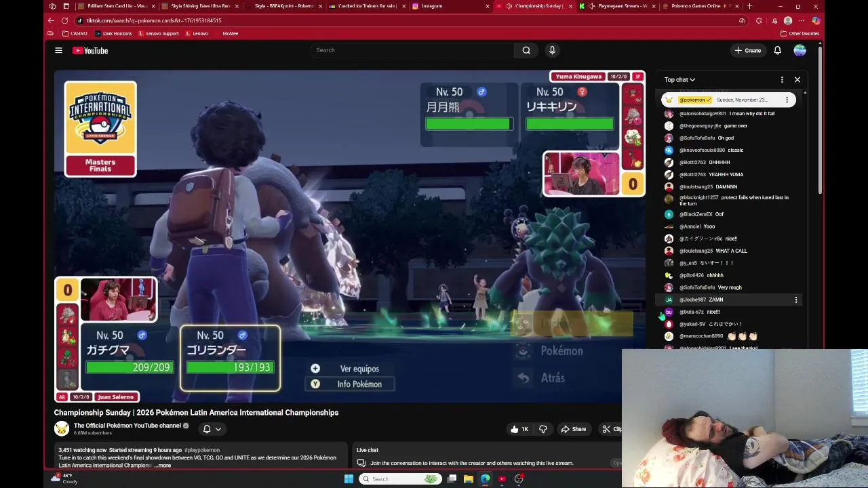
Task: Open the YouTube hamburger guide menu
Action: [x=58, y=50]
